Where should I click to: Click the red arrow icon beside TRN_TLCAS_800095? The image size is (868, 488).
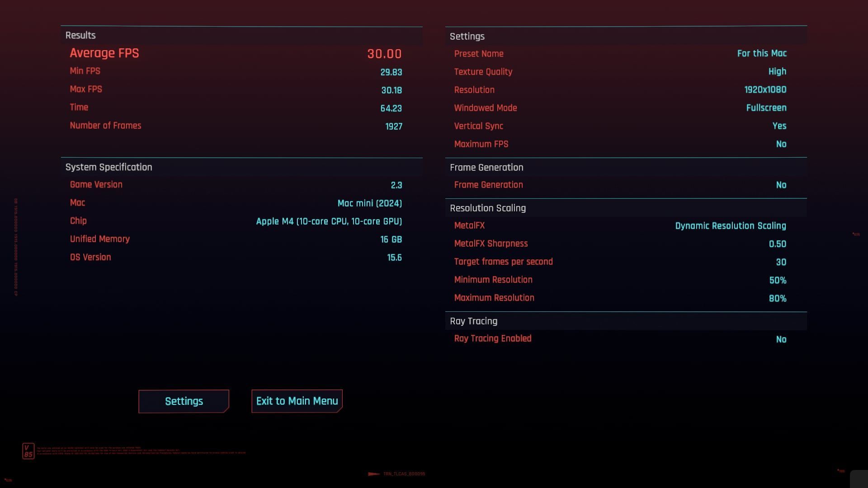pyautogui.click(x=374, y=474)
